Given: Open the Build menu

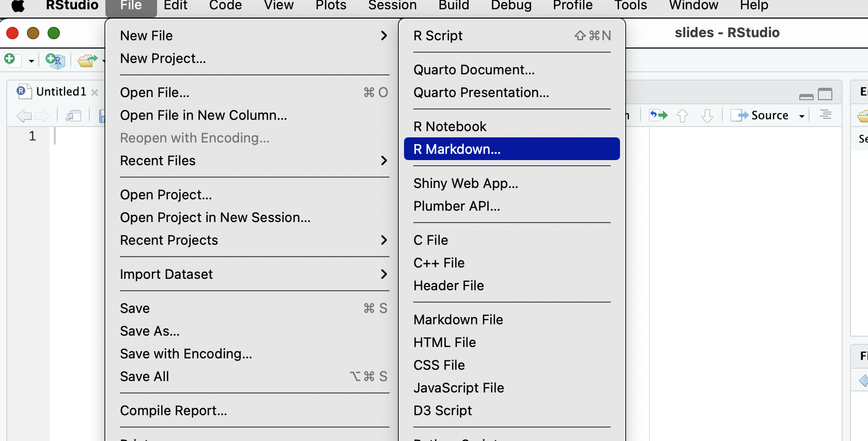Looking at the screenshot, I should 454,5.
